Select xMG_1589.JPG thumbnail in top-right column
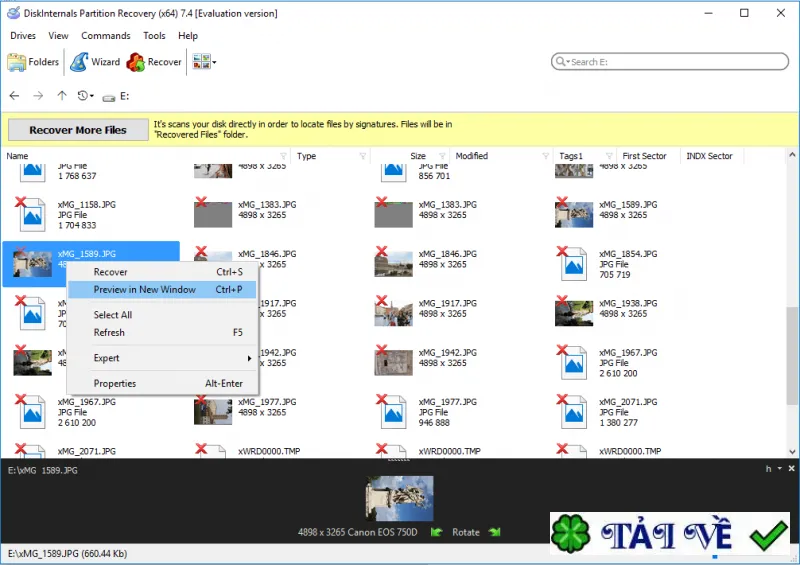Image resolution: width=800 pixels, height=565 pixels. click(573, 214)
